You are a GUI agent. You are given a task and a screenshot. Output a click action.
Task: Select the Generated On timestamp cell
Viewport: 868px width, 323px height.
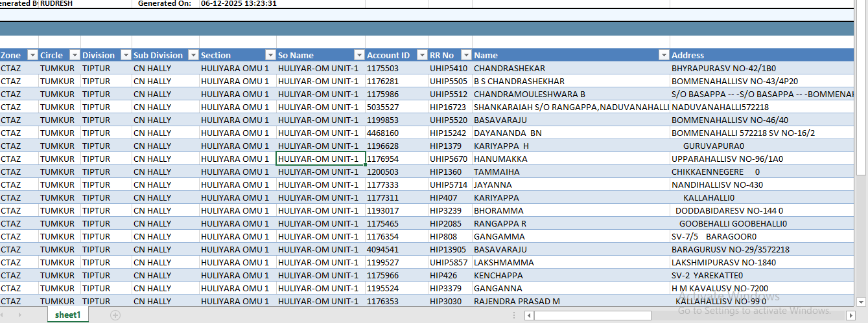point(239,3)
